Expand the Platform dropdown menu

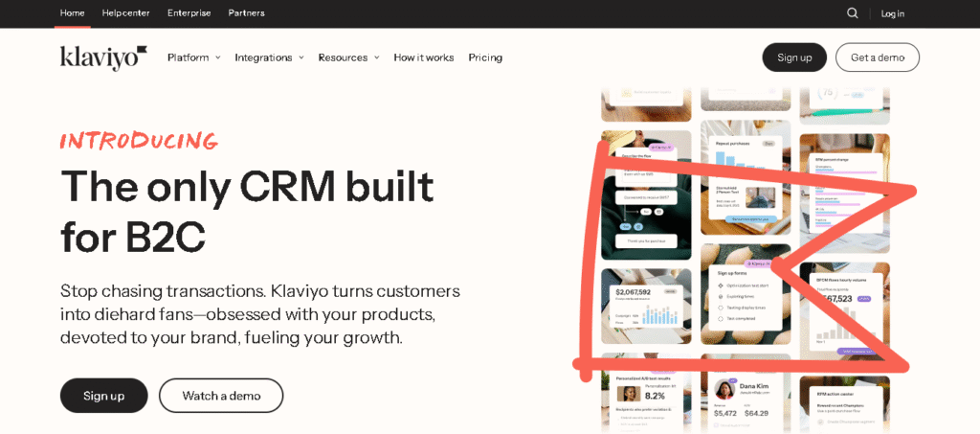click(193, 57)
